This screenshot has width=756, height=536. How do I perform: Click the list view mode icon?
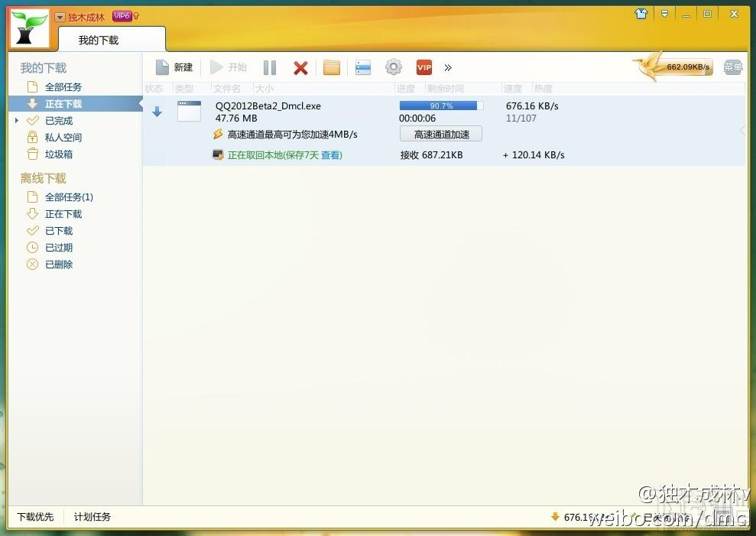363,67
